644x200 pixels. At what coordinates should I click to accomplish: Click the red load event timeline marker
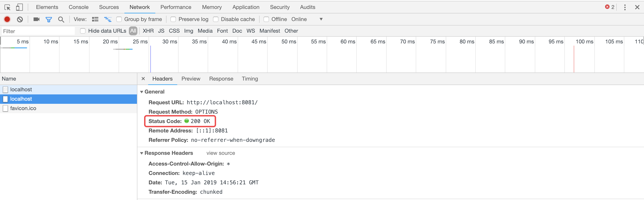[x=574, y=59]
